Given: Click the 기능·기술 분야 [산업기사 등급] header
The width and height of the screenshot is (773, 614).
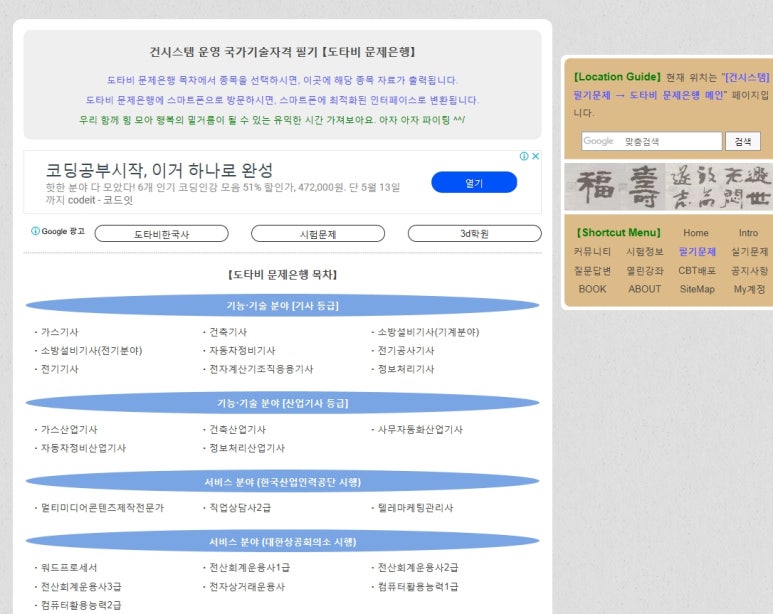Looking at the screenshot, I should click(282, 403).
